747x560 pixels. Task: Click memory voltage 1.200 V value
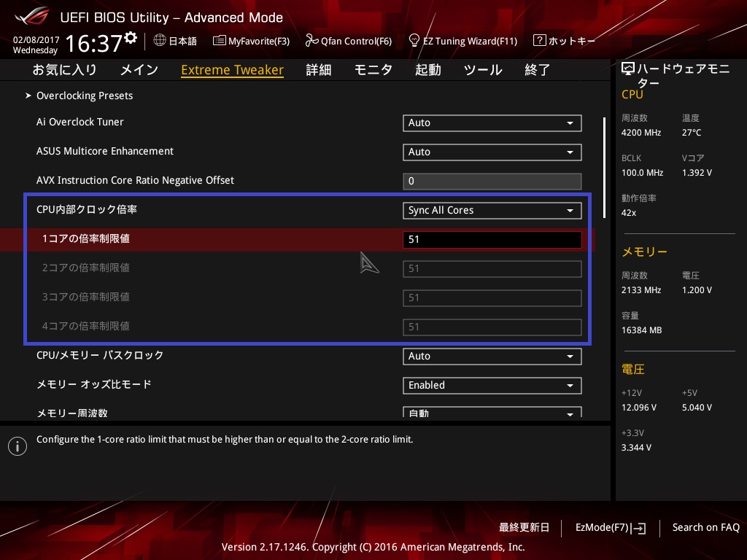click(x=697, y=290)
